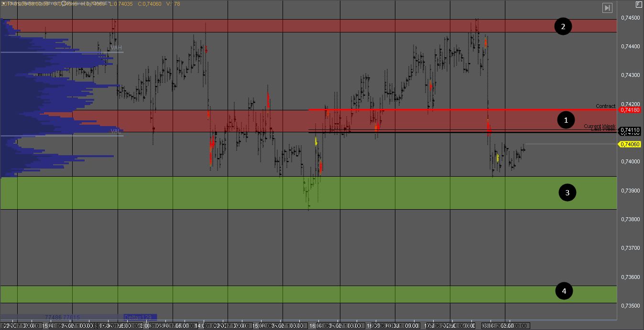Click the yellow 0,74060 current price tag
Viewport: 644px width, 330px height.
coord(630,144)
